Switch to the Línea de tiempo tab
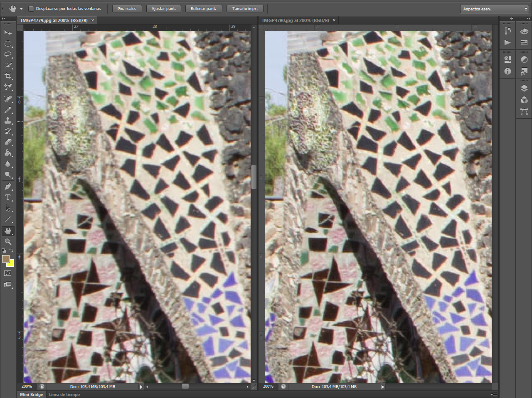This screenshot has width=532, height=398. click(x=64, y=395)
